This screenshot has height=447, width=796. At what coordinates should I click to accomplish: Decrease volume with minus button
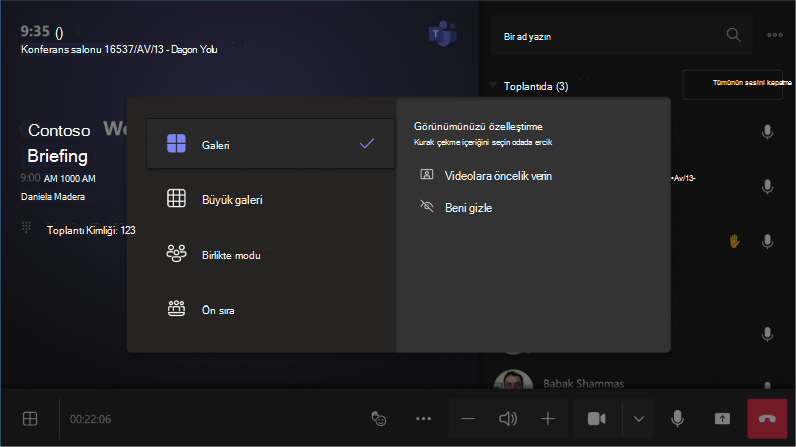[468, 419]
